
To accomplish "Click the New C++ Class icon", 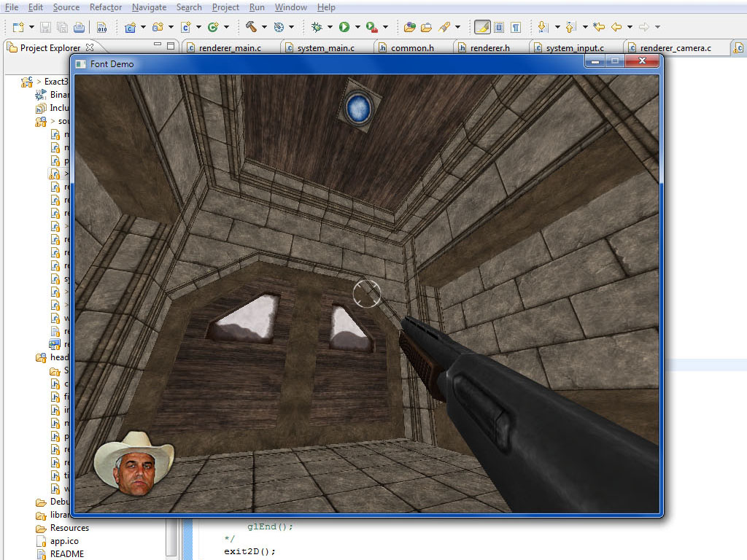I will click(x=213, y=27).
